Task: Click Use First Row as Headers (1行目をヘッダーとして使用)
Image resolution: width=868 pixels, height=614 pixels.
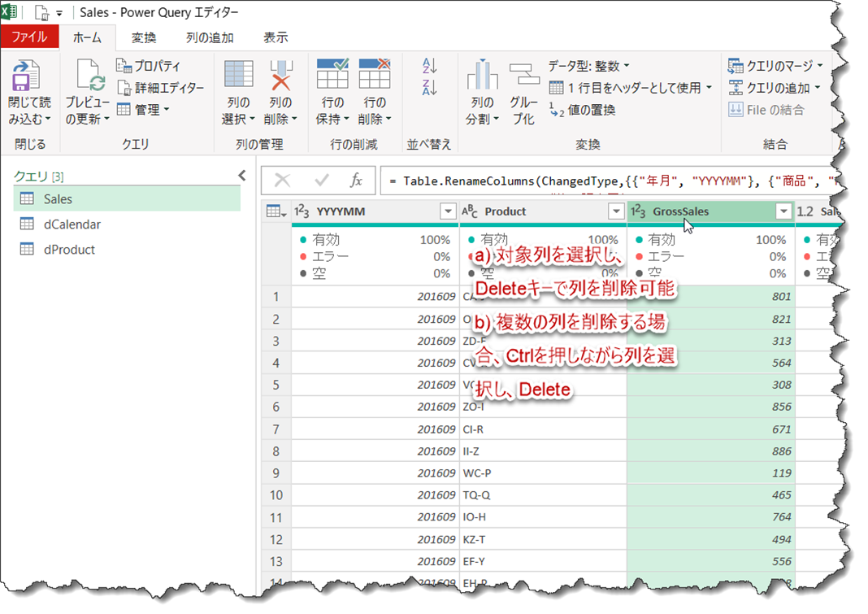Action: pyautogui.click(x=631, y=88)
